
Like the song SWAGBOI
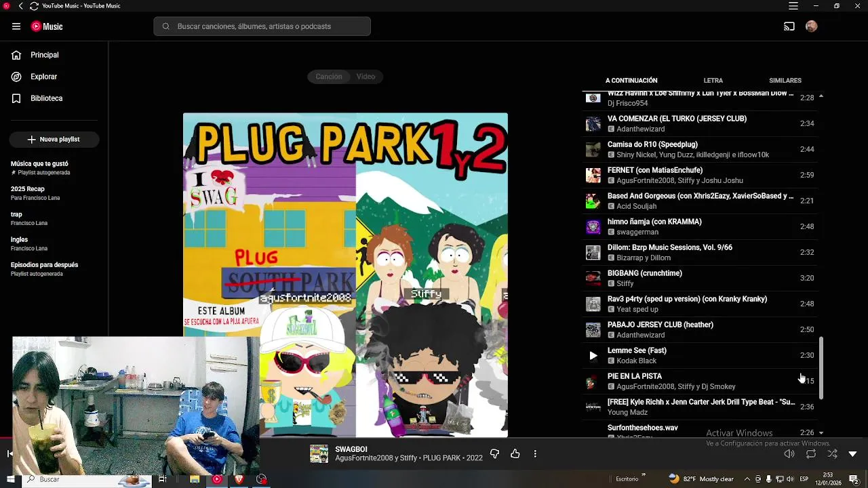(515, 454)
